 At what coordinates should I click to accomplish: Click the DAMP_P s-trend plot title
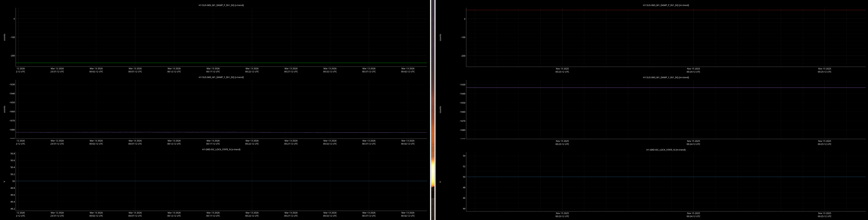(x=221, y=5)
